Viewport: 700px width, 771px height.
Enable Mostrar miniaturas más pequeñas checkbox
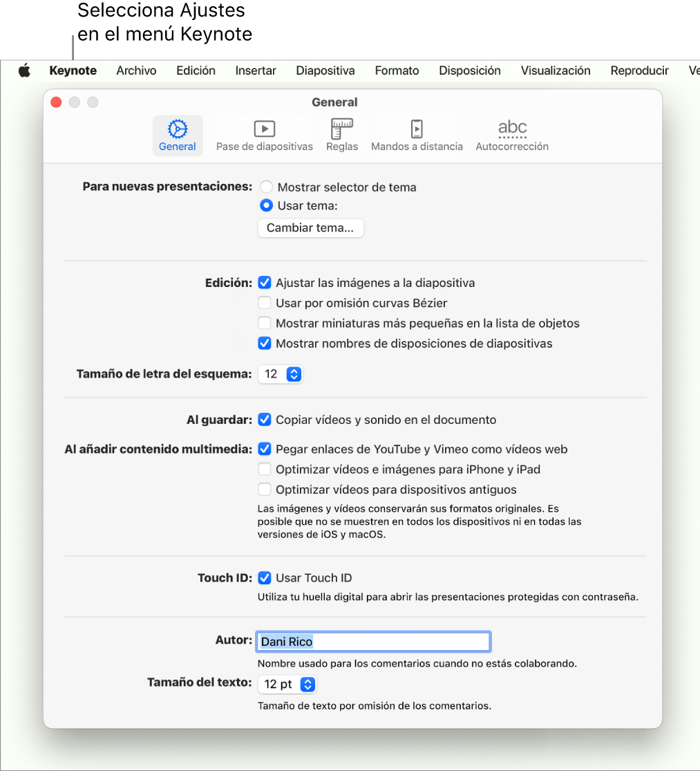(x=264, y=323)
